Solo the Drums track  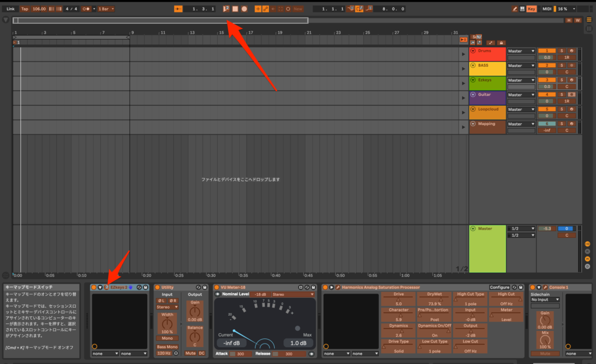562,51
